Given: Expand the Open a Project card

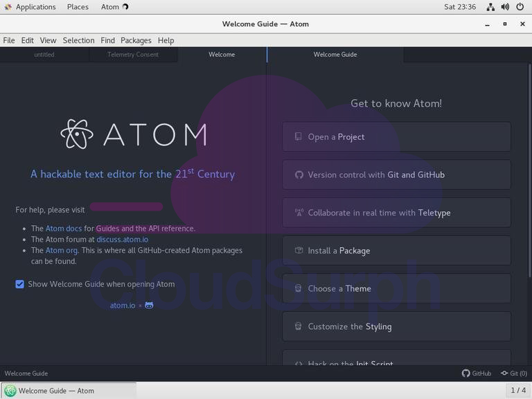Looking at the screenshot, I should [396, 136].
